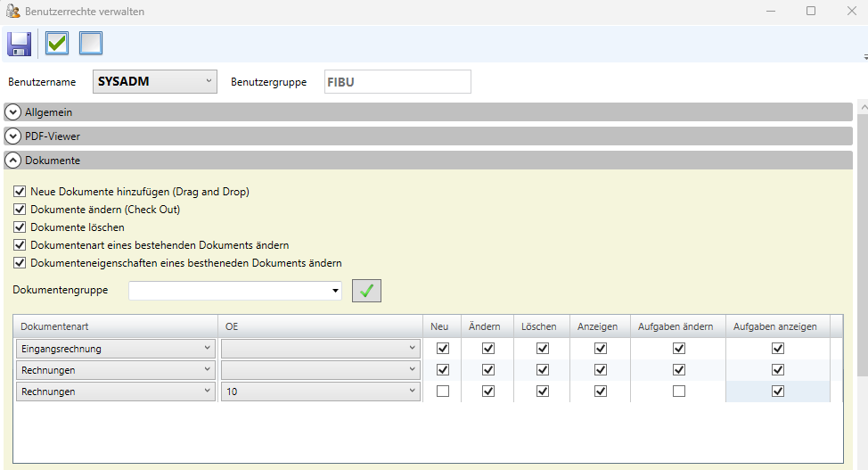Click the Aufgaben anzeigen column header
Image resolution: width=868 pixels, height=470 pixels.
coord(774,326)
